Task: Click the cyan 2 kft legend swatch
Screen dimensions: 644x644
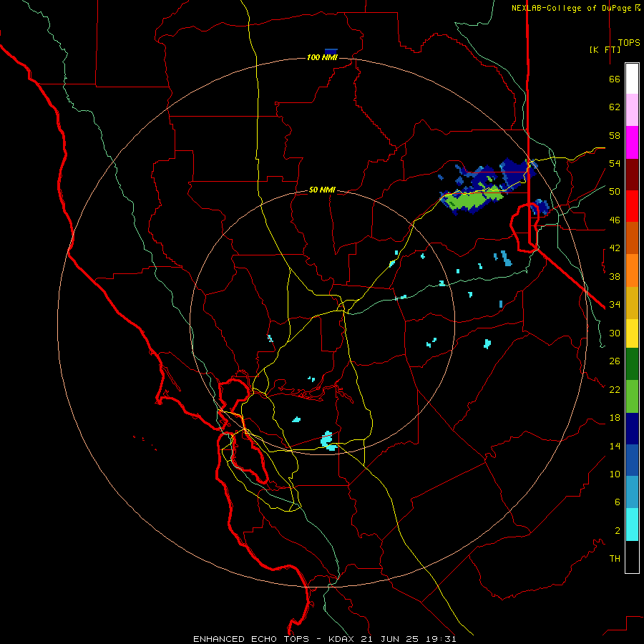Action: click(x=632, y=525)
